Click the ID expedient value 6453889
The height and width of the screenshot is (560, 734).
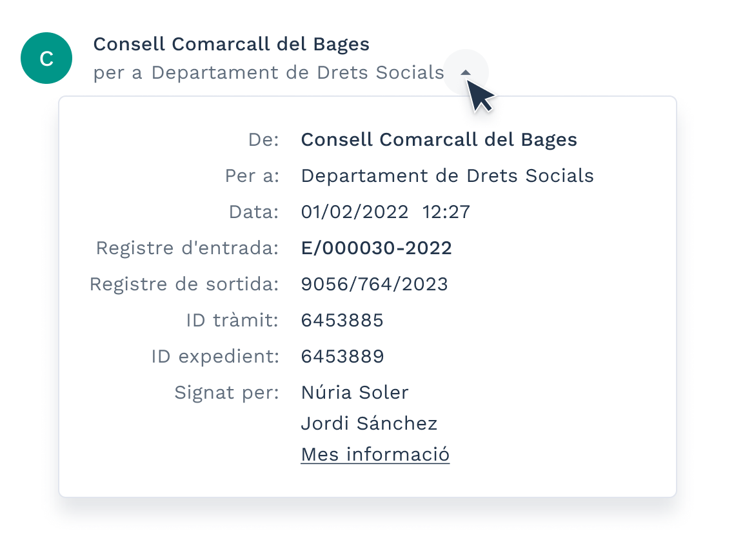(x=342, y=356)
